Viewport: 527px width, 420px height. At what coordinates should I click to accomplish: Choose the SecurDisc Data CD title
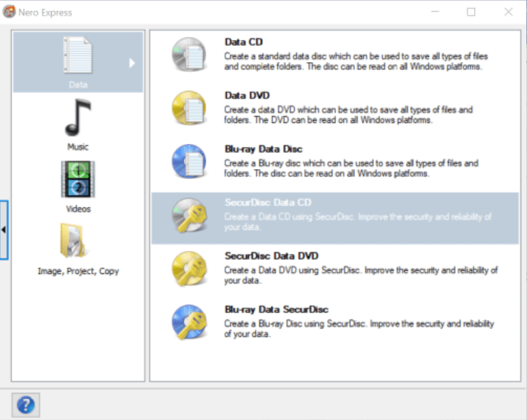coord(268,202)
